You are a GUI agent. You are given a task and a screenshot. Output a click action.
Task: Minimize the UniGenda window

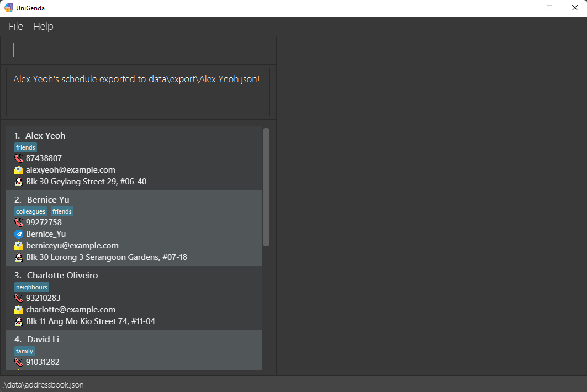click(x=525, y=8)
